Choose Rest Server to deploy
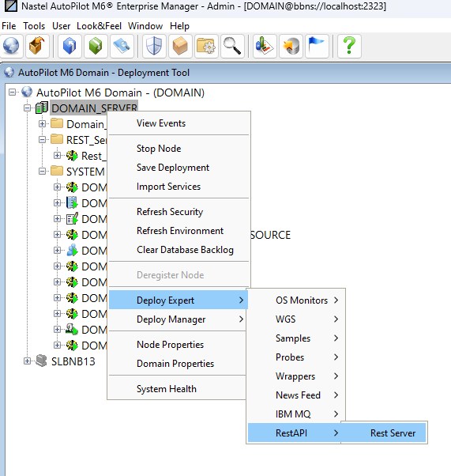Screen dimensions: 451x476 click(384, 433)
